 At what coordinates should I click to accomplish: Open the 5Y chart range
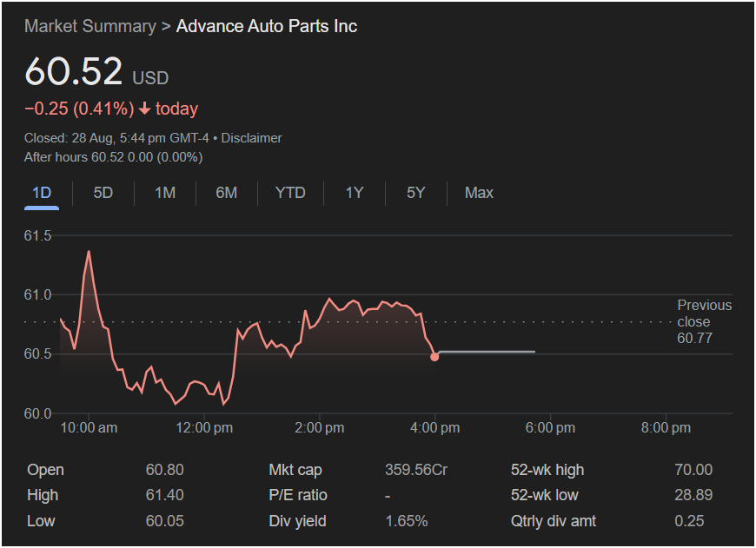415,193
